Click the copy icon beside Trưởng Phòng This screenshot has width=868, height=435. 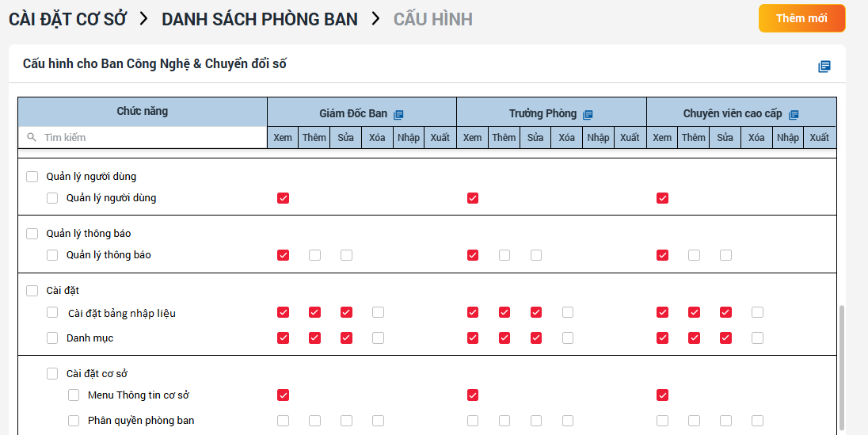pos(588,114)
